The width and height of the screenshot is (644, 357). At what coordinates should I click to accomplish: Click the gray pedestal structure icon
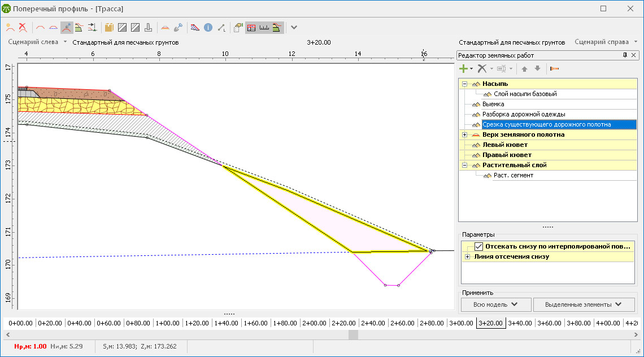[x=148, y=28]
